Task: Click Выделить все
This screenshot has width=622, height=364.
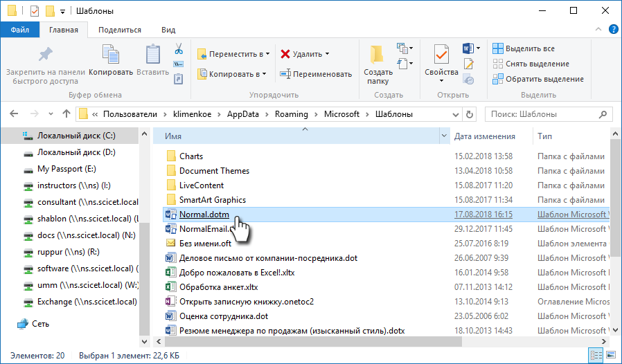Action: [x=524, y=48]
